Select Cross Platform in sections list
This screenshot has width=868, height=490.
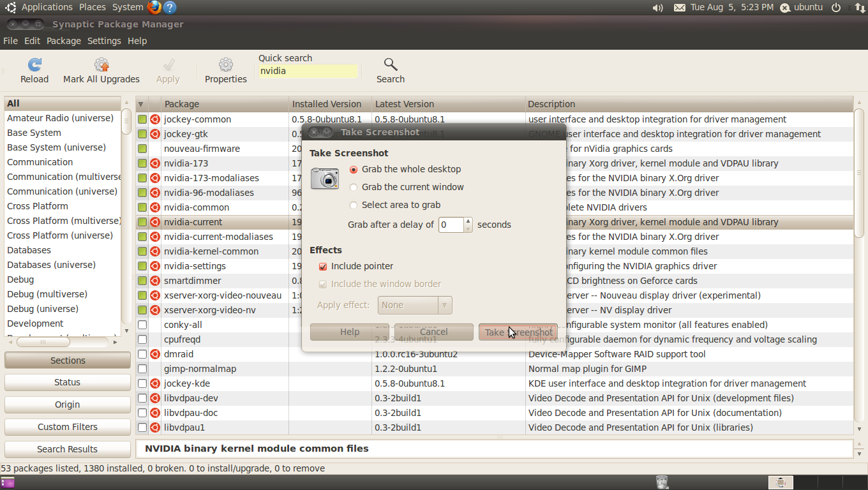point(38,206)
